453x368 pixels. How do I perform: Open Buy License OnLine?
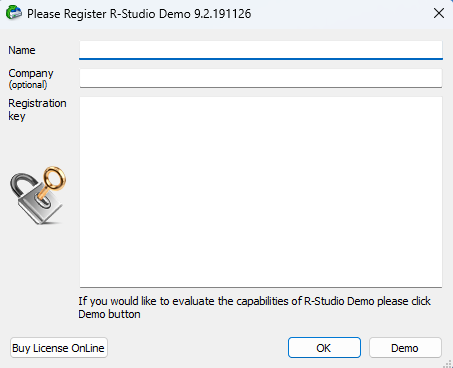tap(59, 348)
